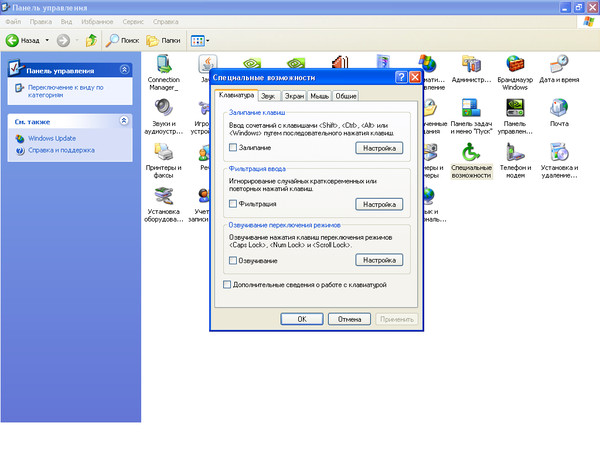The height and width of the screenshot is (450, 600).
Task: Open the Windows Update link
Action: pos(52,138)
